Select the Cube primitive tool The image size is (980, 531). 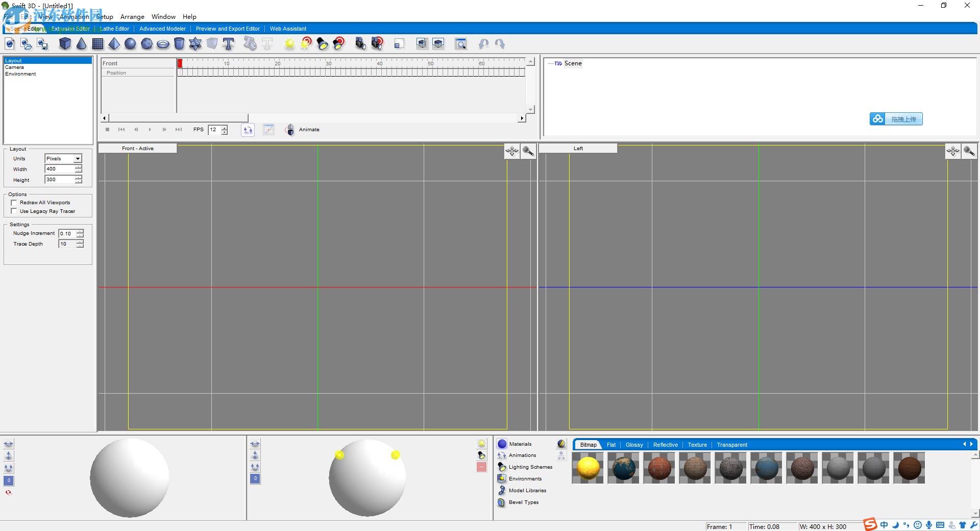(x=65, y=44)
